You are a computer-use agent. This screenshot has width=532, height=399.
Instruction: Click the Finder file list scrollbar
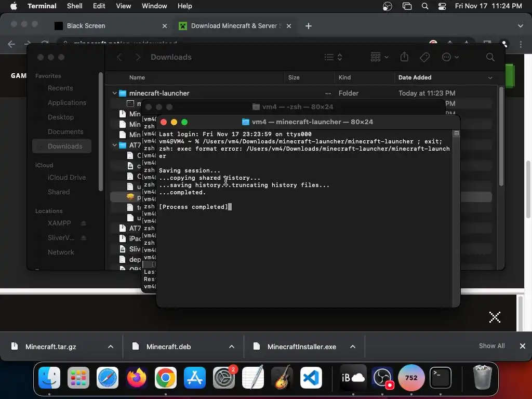tap(501, 137)
